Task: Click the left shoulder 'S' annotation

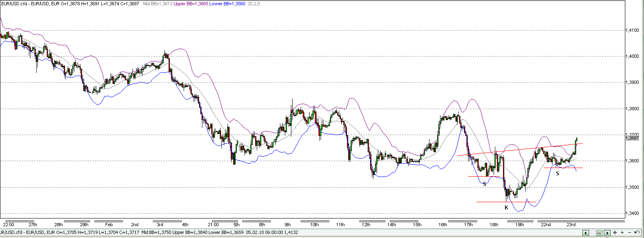Action: [484, 184]
